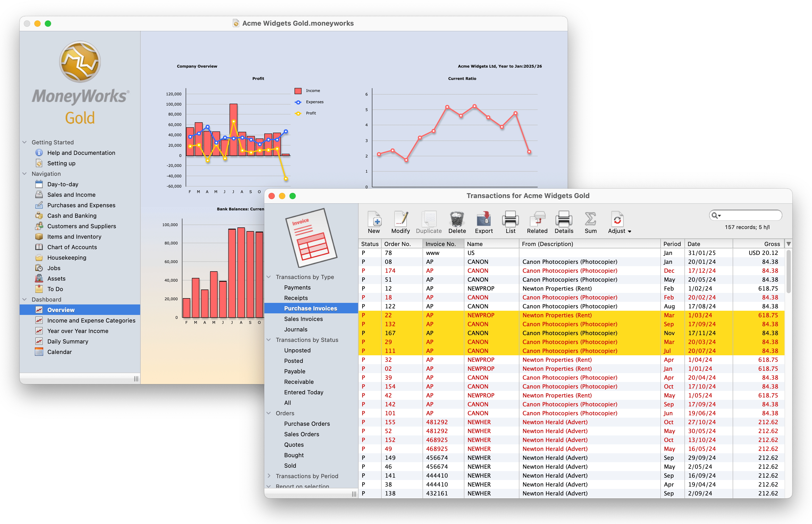Select order 12 Newton Properties row
This screenshot has height=524, width=812.
coord(572,288)
